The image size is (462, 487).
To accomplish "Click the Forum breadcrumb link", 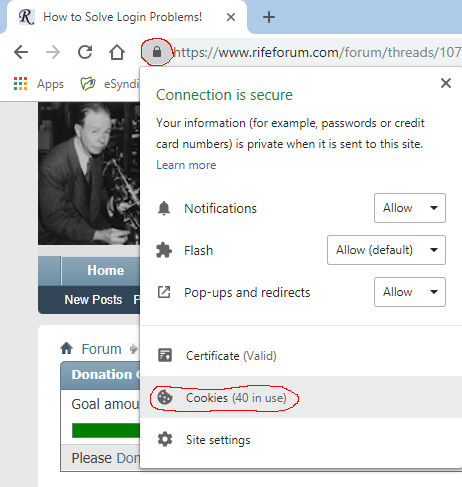I will tap(101, 349).
